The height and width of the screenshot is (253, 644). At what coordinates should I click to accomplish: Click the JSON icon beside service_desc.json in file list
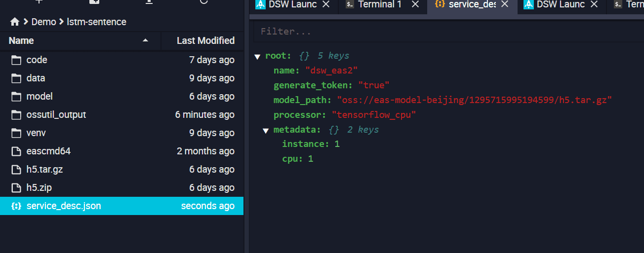tap(16, 206)
